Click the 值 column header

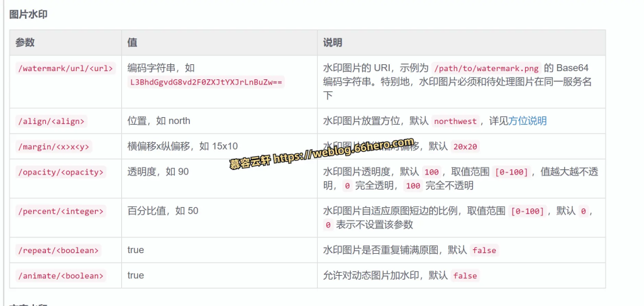(x=133, y=43)
